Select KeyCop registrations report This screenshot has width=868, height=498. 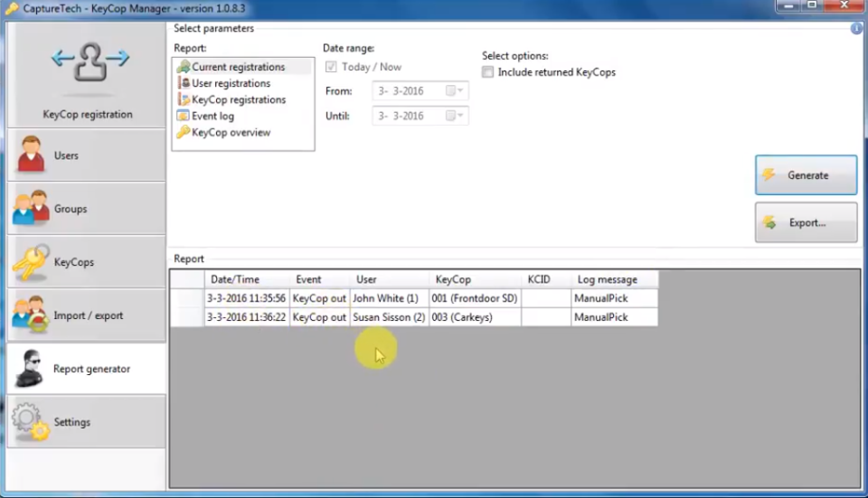click(x=239, y=99)
